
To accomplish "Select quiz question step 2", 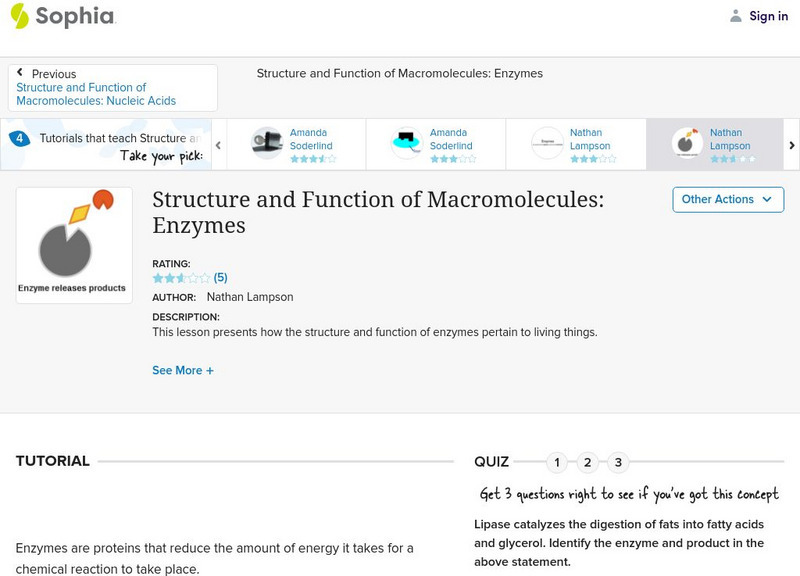I will click(x=588, y=462).
